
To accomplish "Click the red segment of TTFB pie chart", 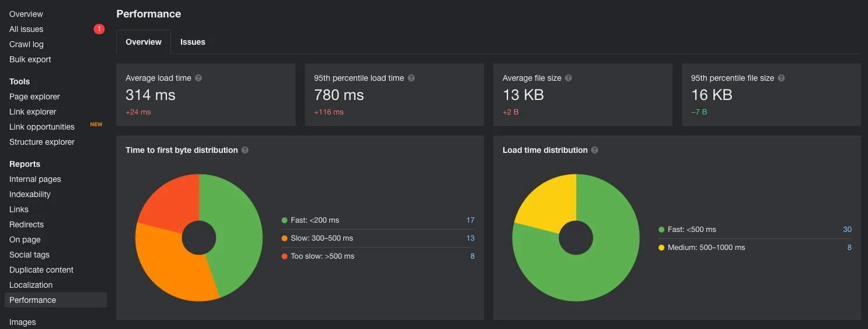I will (172, 203).
